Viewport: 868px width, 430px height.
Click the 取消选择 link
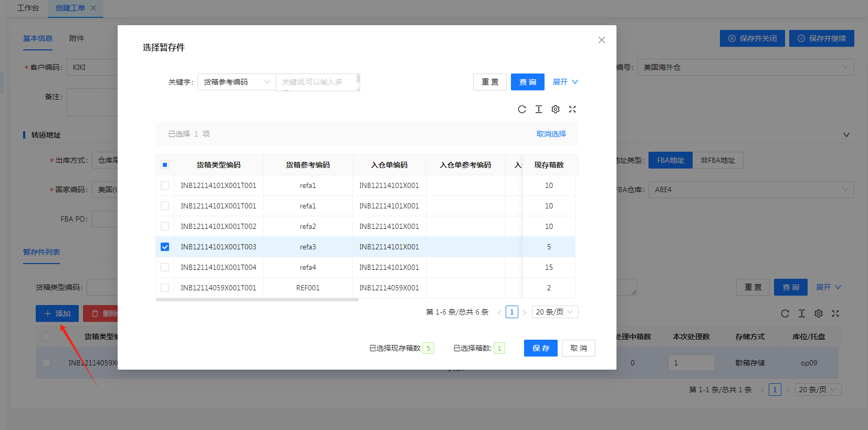tap(551, 134)
